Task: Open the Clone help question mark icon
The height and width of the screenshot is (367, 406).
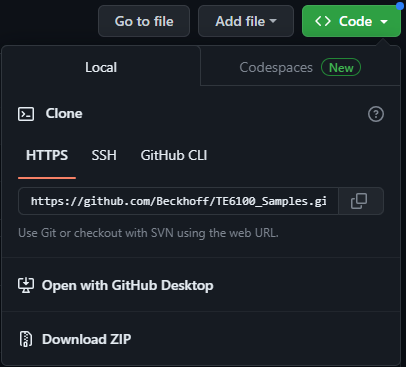Action: (x=376, y=114)
